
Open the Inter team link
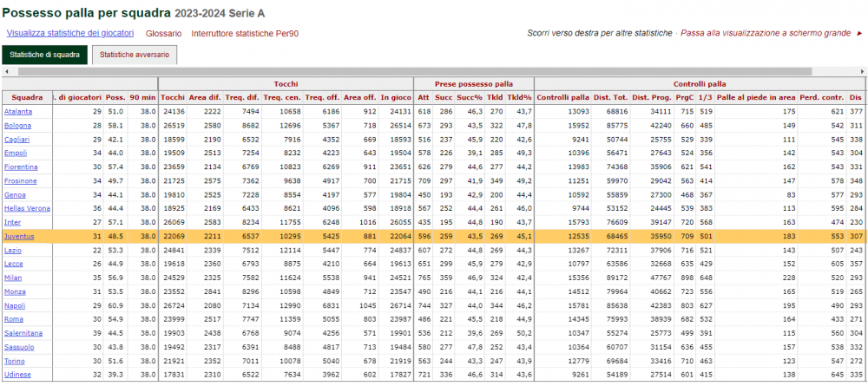pyautogui.click(x=12, y=222)
